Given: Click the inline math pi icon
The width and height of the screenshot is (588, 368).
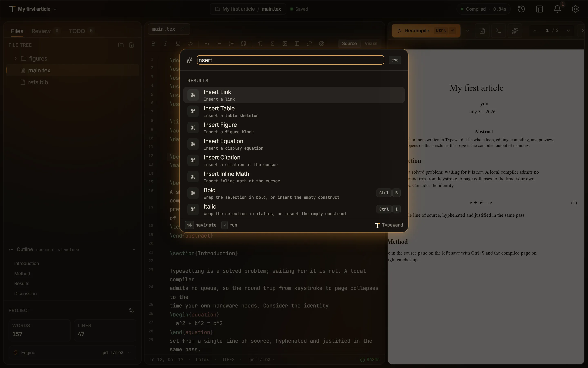Looking at the screenshot, I should click(260, 44).
